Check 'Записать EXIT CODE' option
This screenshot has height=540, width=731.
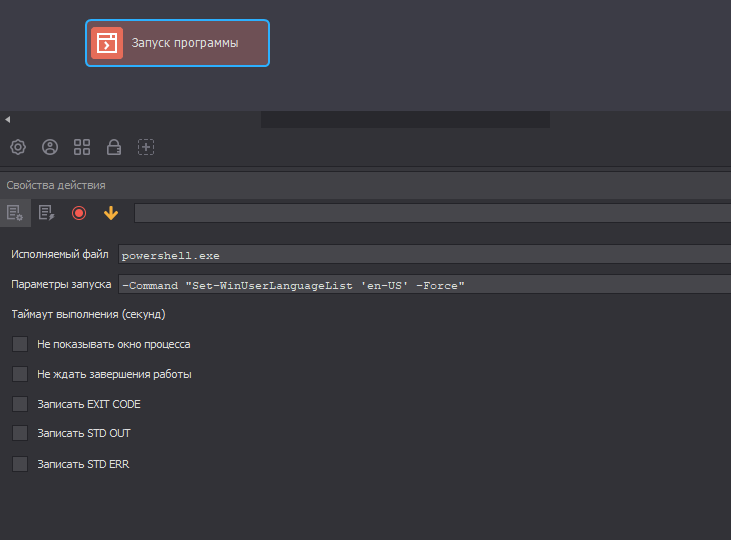20,404
